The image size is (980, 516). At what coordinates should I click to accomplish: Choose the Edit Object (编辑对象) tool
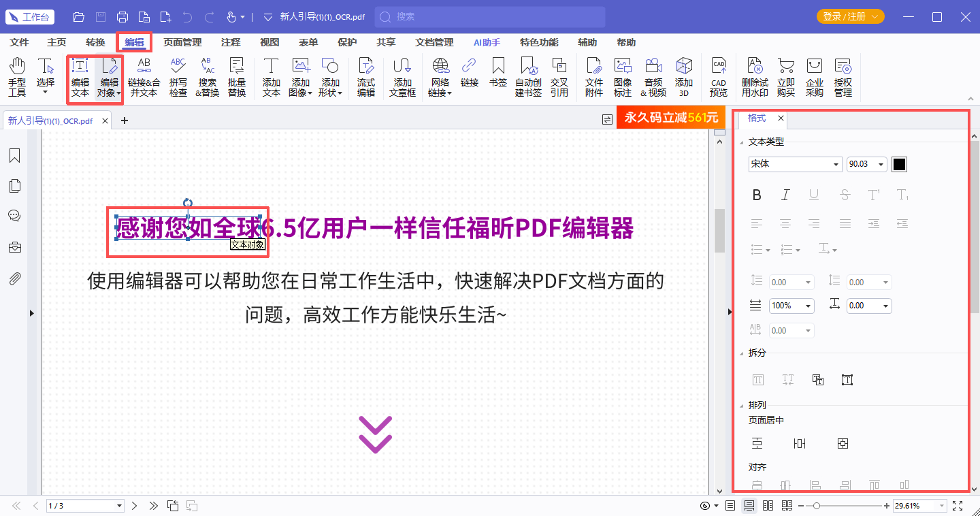(108, 76)
